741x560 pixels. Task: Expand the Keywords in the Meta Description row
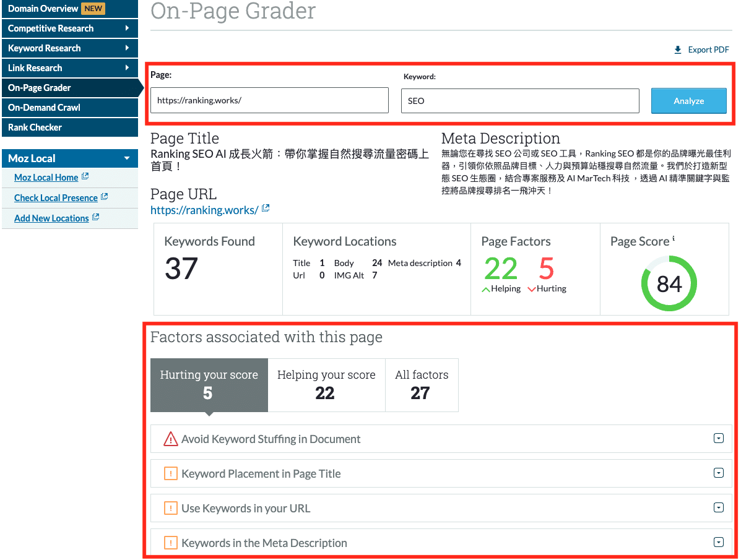click(x=719, y=543)
